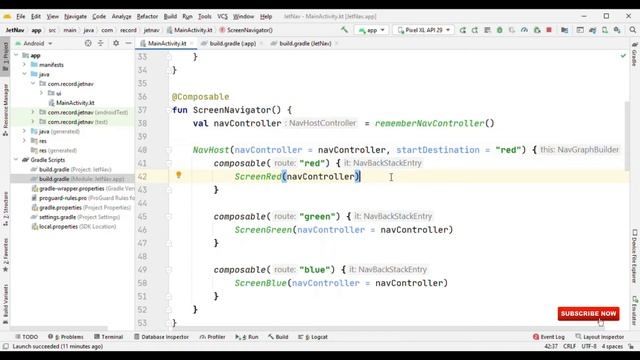This screenshot has height=360, width=640.
Task: Collapse the java folder in project tree
Action: [x=24, y=74]
